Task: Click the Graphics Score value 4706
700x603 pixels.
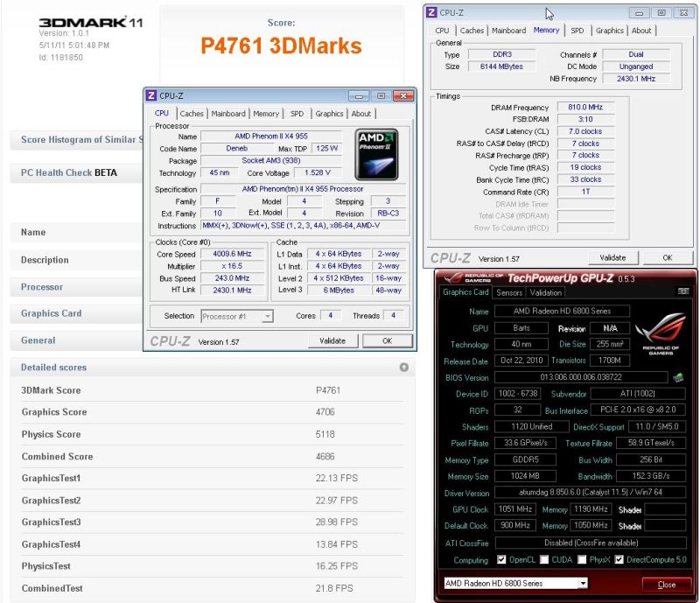Action: (x=325, y=412)
